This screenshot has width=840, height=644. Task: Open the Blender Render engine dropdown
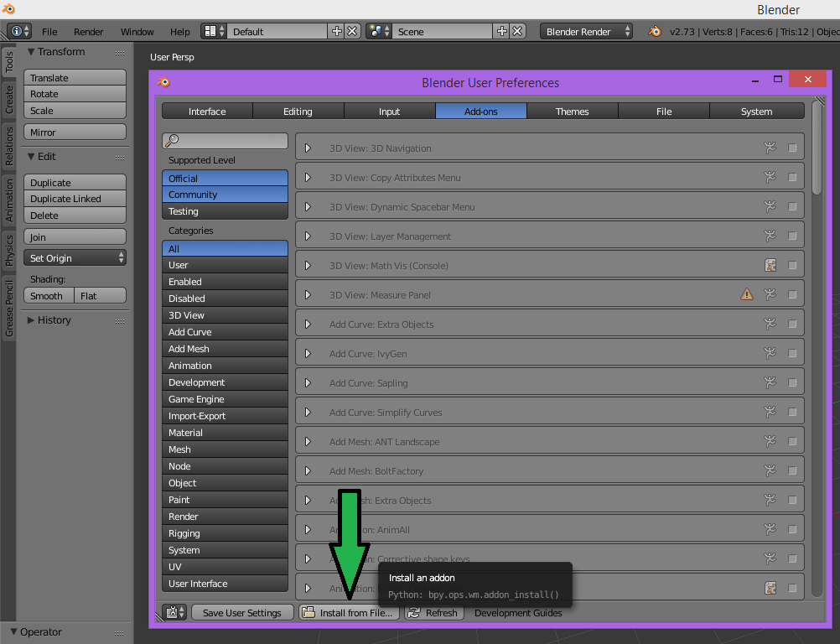click(586, 32)
